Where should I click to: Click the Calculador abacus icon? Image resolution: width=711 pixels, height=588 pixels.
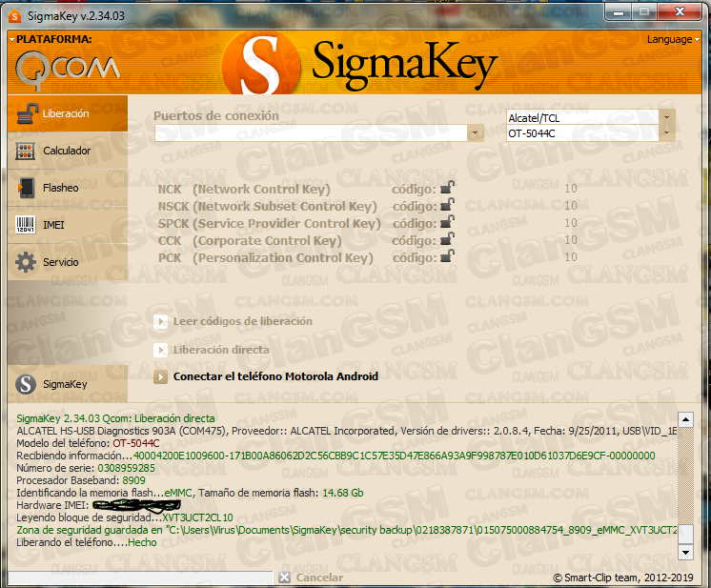(x=26, y=151)
